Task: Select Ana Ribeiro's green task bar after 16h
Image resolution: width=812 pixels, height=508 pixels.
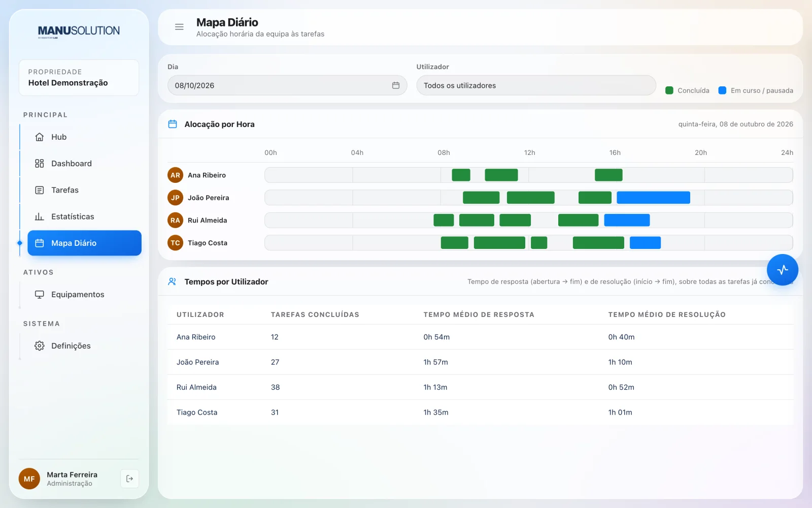Action: coord(608,175)
